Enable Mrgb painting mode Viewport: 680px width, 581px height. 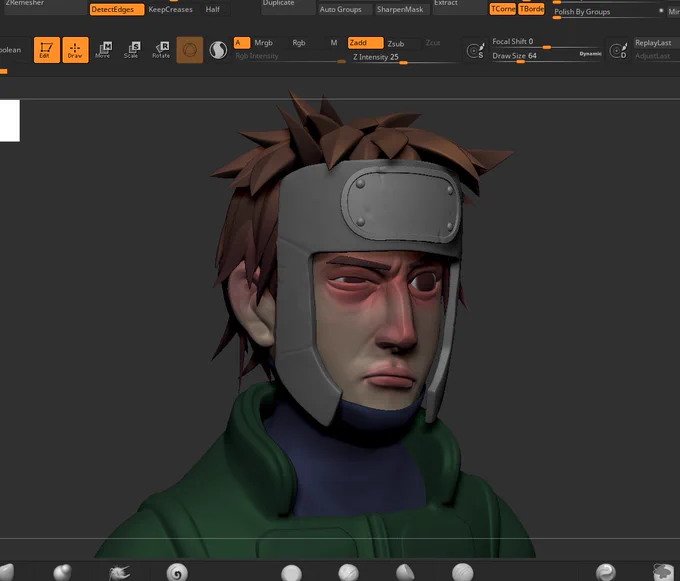pyautogui.click(x=264, y=42)
